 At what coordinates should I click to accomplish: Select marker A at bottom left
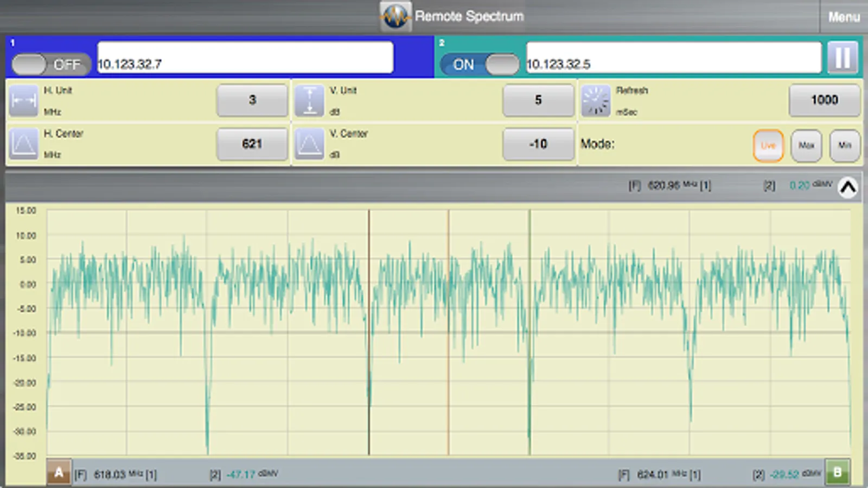[x=59, y=472]
